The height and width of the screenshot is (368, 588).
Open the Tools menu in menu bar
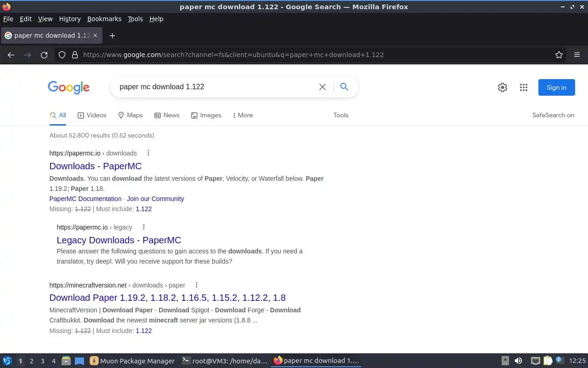coord(135,19)
